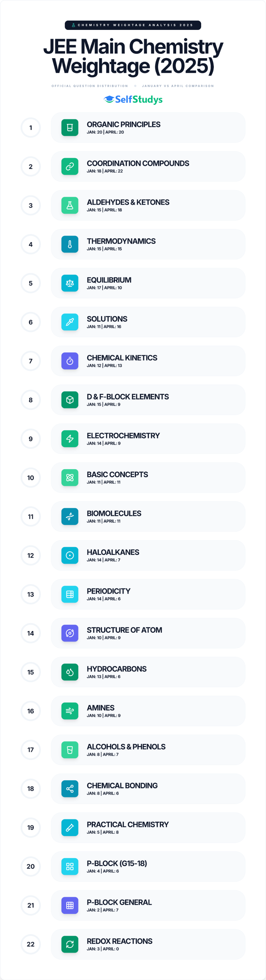Click the rank number 12 circle

(x=31, y=555)
